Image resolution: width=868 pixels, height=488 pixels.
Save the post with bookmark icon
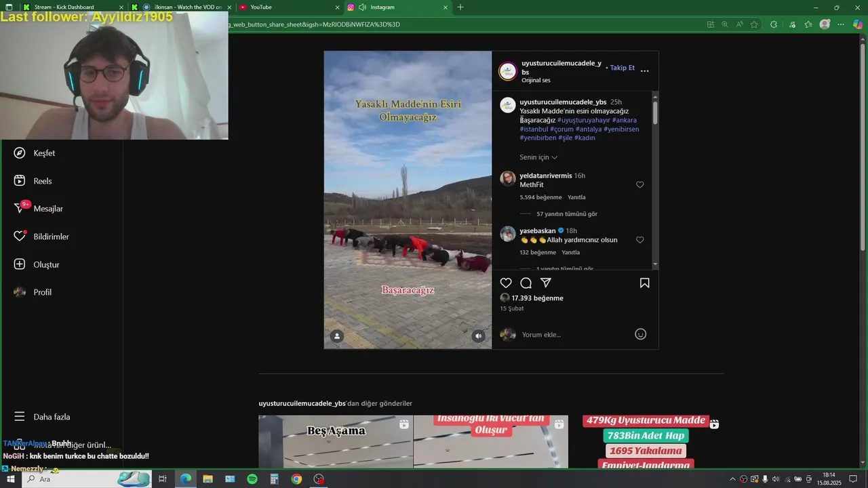pos(645,283)
